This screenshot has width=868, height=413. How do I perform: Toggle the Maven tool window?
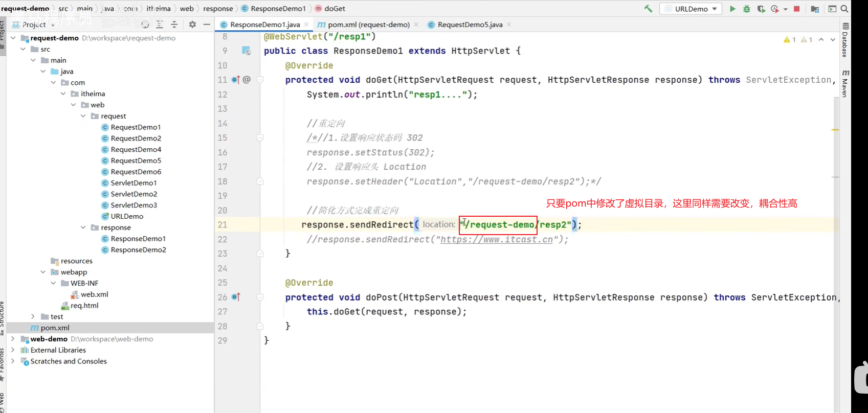(845, 83)
